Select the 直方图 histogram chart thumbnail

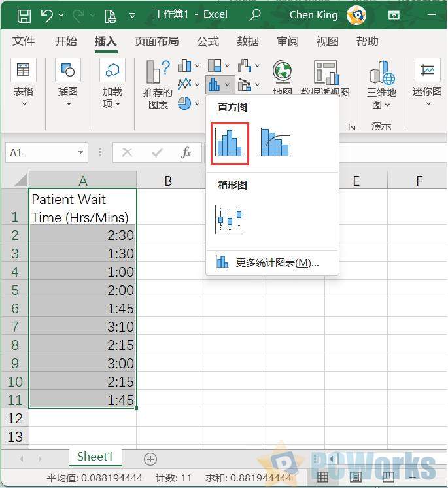pyautogui.click(x=230, y=143)
